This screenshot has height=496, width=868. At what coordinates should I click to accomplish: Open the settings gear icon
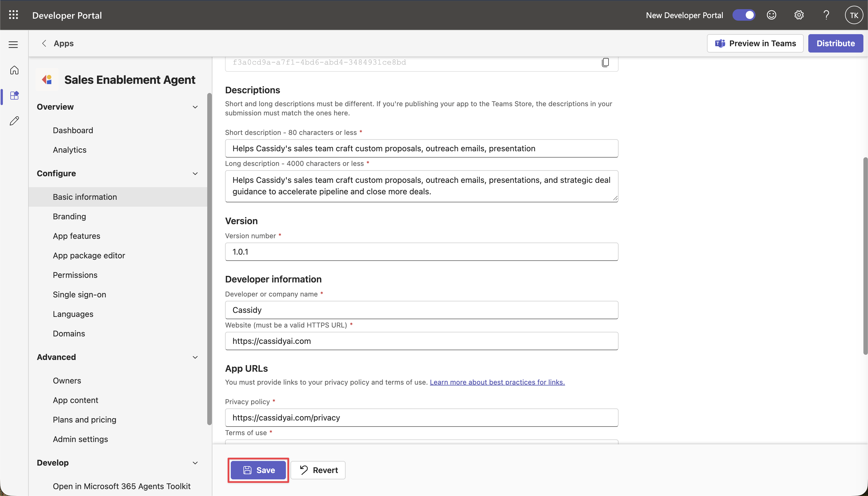point(799,15)
